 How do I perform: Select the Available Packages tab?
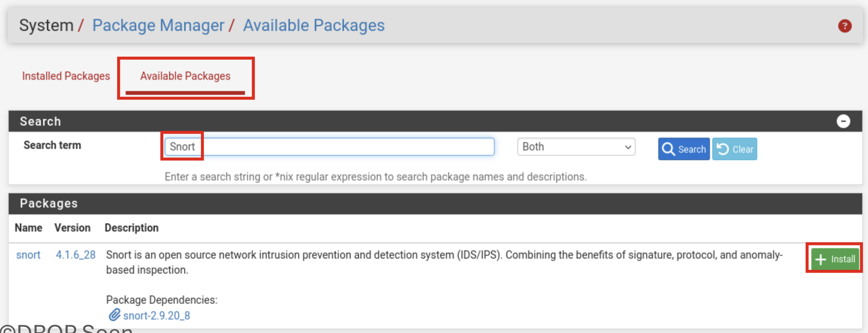click(185, 76)
